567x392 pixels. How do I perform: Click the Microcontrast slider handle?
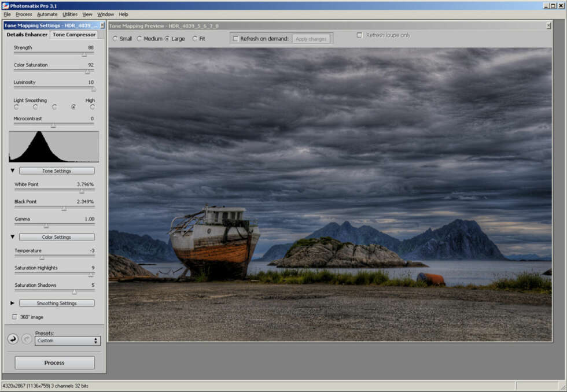coord(53,125)
